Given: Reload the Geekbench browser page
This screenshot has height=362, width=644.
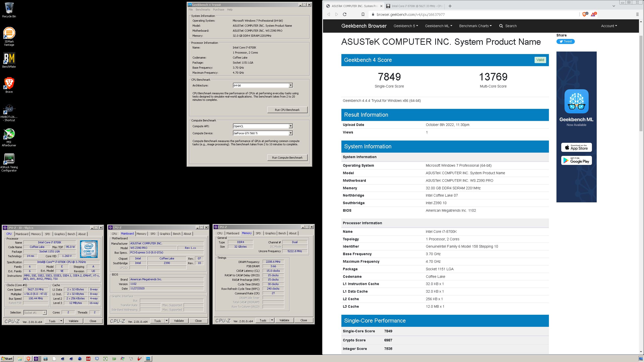Looking at the screenshot, I should 345,14.
